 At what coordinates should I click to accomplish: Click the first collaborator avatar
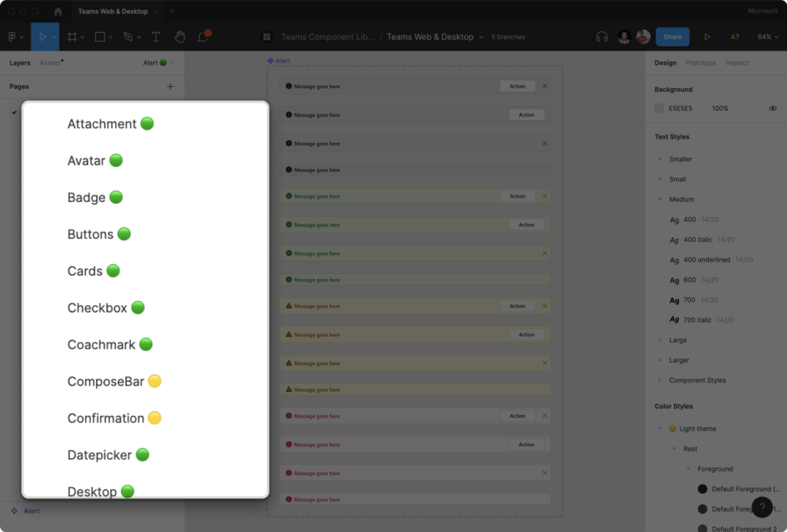[x=624, y=36]
